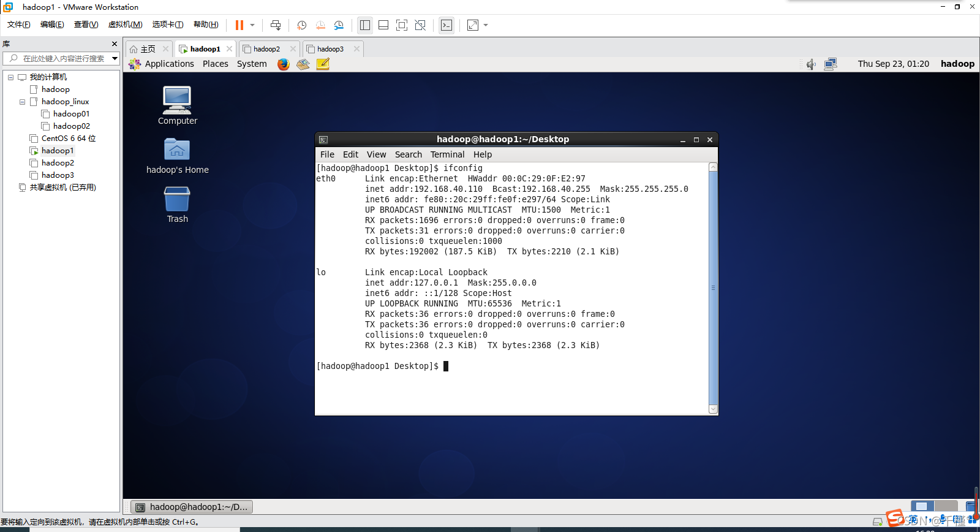Launch Firefox from the GNOME panel
980x532 pixels.
pyautogui.click(x=283, y=64)
